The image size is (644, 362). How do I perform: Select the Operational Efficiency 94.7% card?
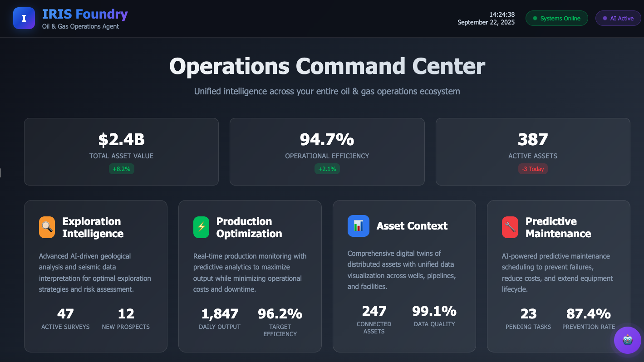pos(327,152)
